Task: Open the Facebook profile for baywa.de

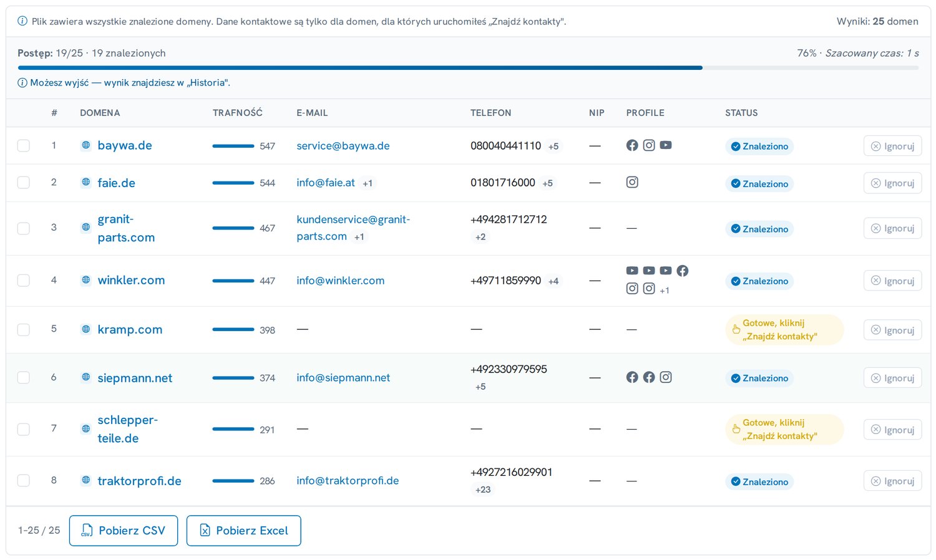Action: tap(632, 145)
